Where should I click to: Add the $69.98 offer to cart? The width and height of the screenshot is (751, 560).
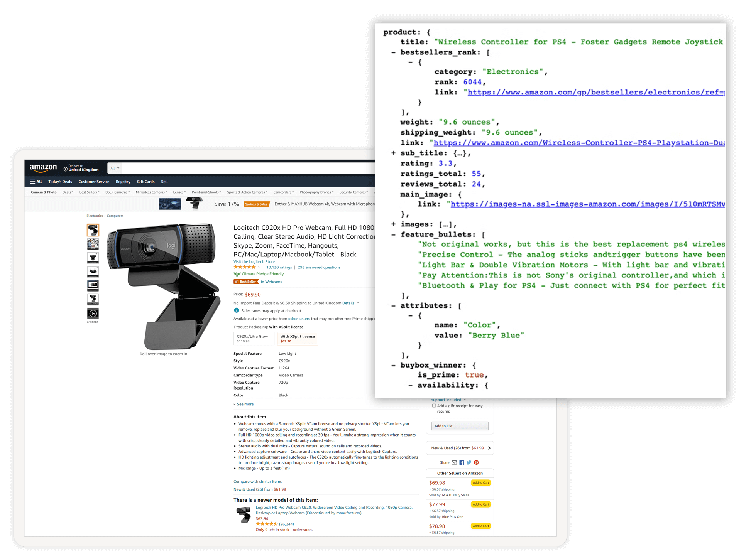pyautogui.click(x=480, y=483)
